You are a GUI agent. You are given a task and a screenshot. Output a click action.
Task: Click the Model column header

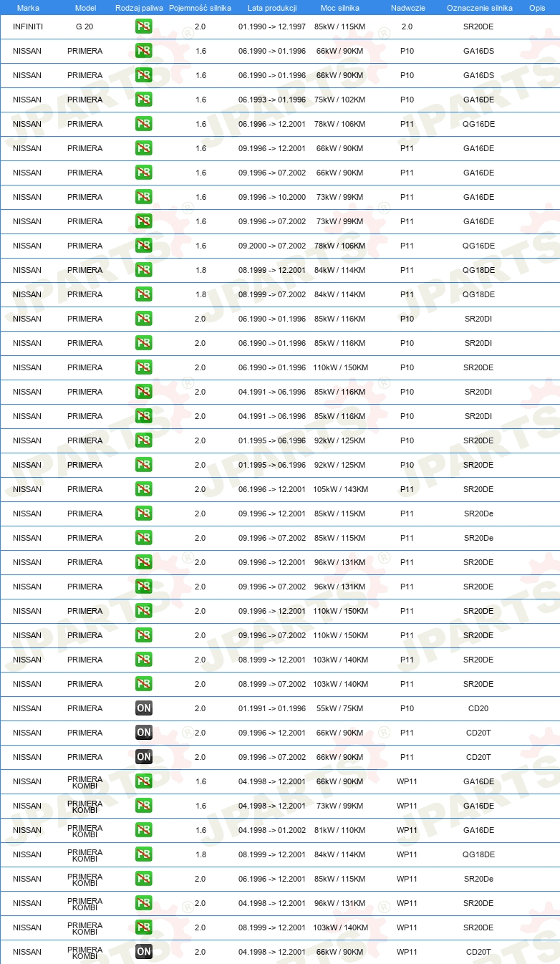click(85, 8)
